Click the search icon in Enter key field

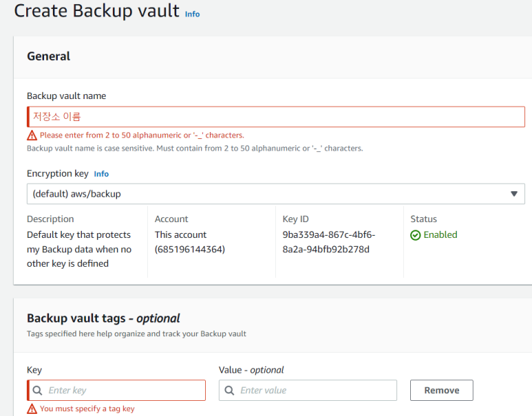37,391
